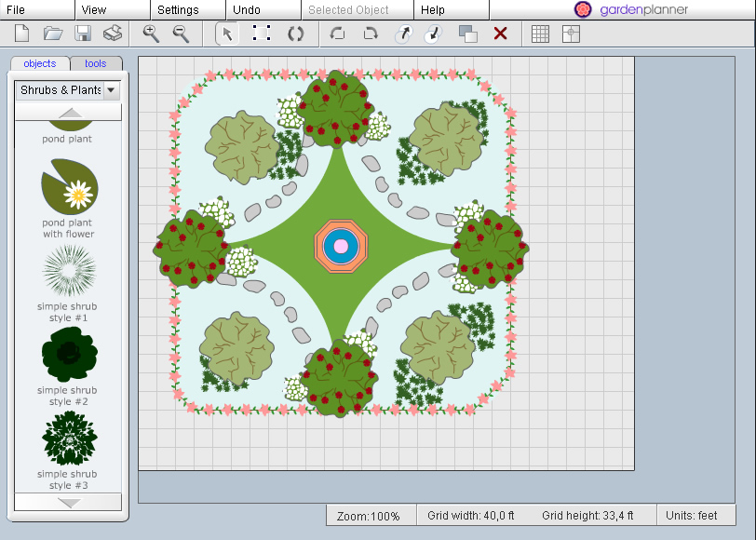
Task: Toggle the grid display icon
Action: (541, 34)
